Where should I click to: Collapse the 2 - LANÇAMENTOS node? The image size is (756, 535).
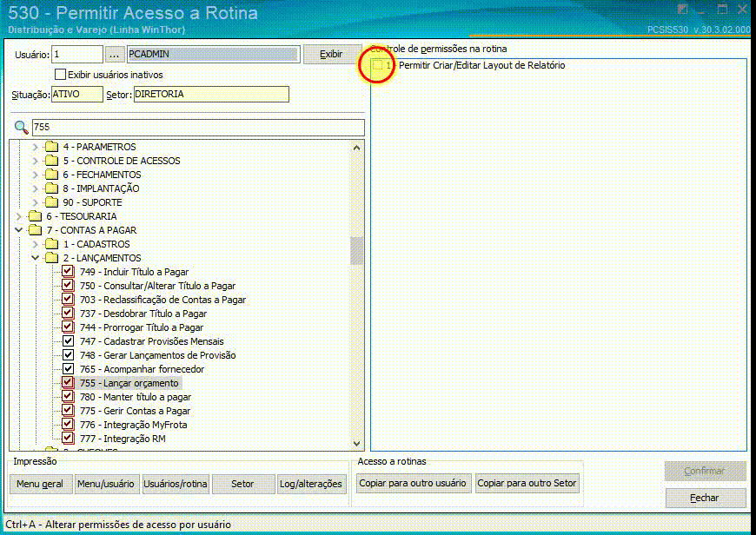pos(36,258)
